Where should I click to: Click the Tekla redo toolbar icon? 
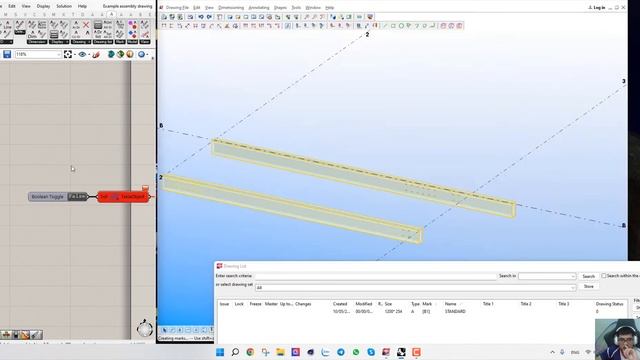coord(209,17)
